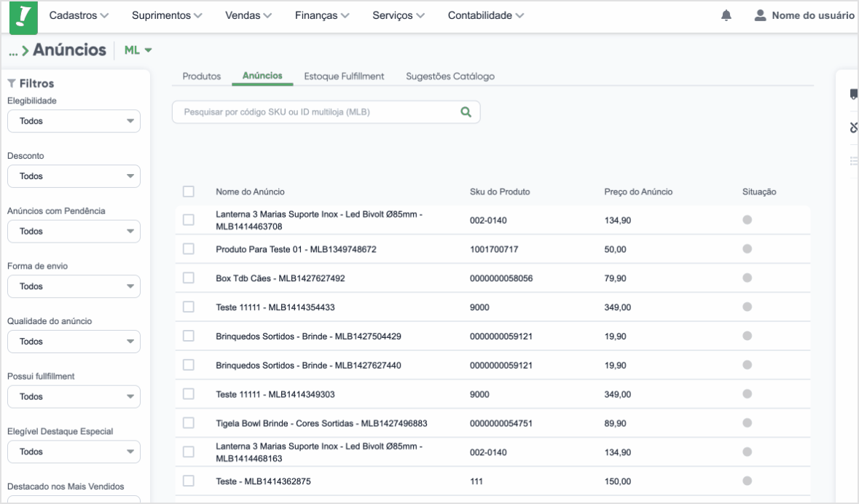Screen dimensions: 859x504
Task: Switch to the Estoque Fulfillment tab
Action: pos(344,76)
